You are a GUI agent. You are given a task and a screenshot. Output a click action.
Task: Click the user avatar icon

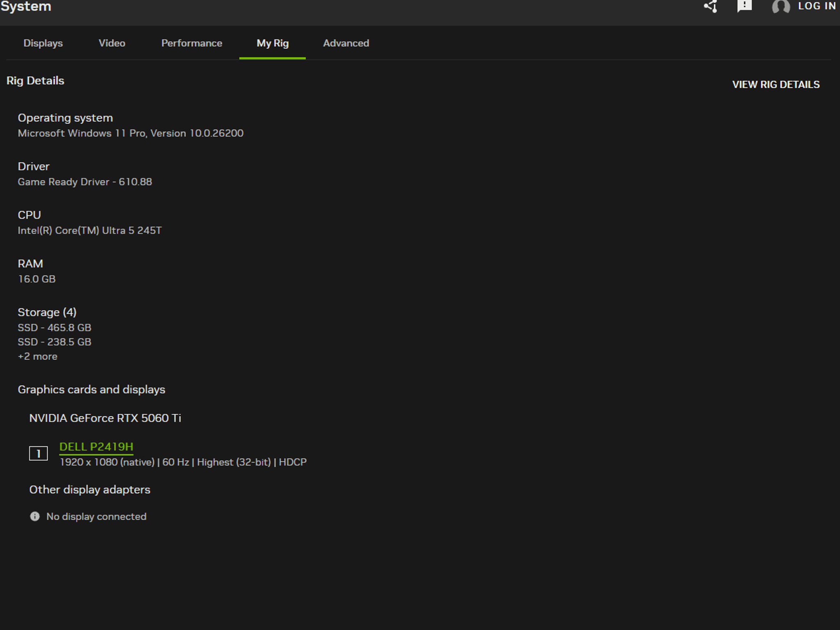coord(781,7)
